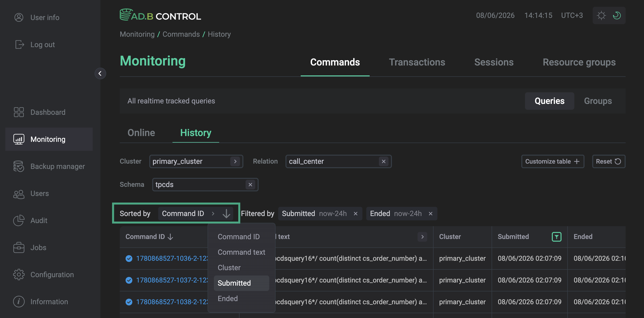
Task: Click the Schema tpcds input field
Action: point(205,185)
